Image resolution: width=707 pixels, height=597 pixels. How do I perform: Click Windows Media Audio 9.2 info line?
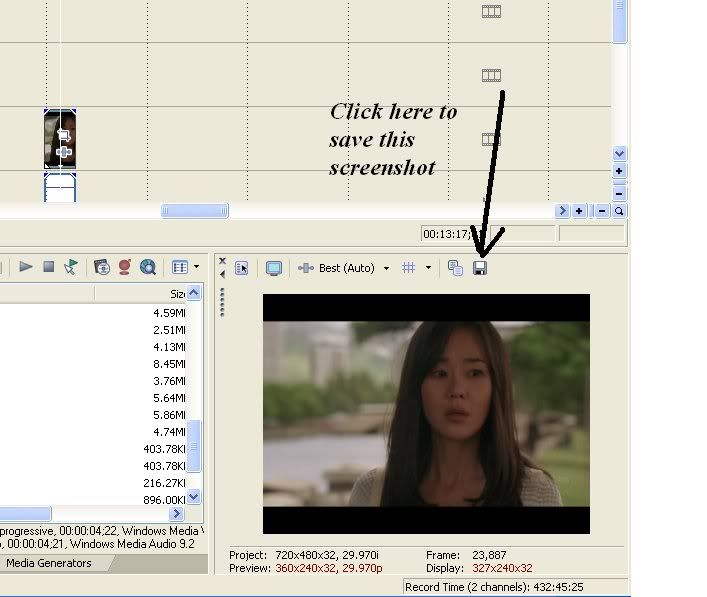tap(97, 544)
